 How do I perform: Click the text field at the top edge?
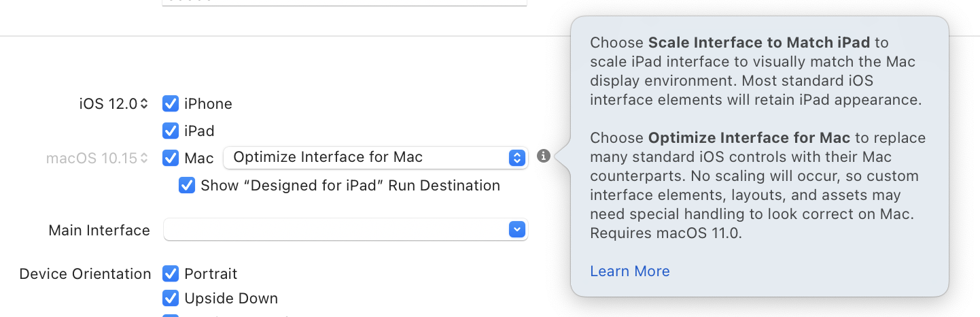[x=344, y=3]
